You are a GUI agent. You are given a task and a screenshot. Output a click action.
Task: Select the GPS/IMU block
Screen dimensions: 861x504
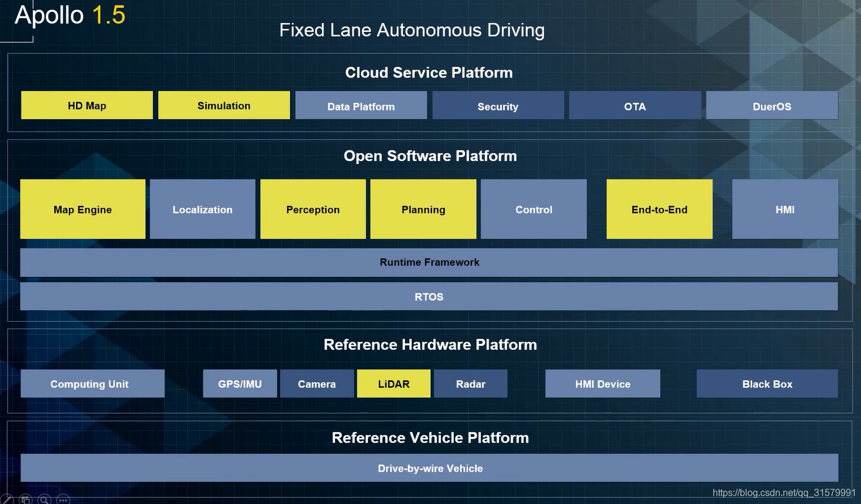coord(240,383)
